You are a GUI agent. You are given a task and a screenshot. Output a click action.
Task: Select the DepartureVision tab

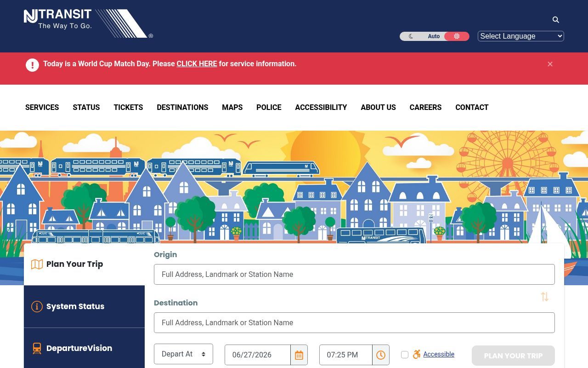click(85, 348)
